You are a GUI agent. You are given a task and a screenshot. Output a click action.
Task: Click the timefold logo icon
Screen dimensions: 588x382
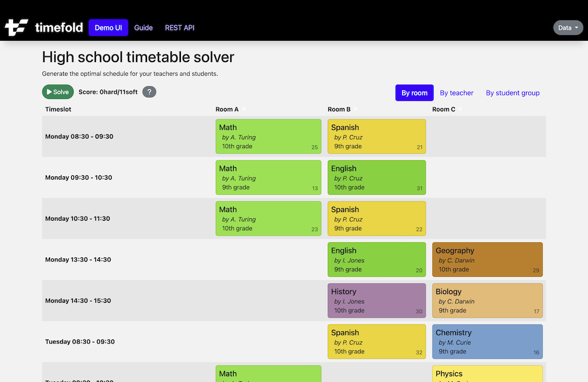(16, 26)
